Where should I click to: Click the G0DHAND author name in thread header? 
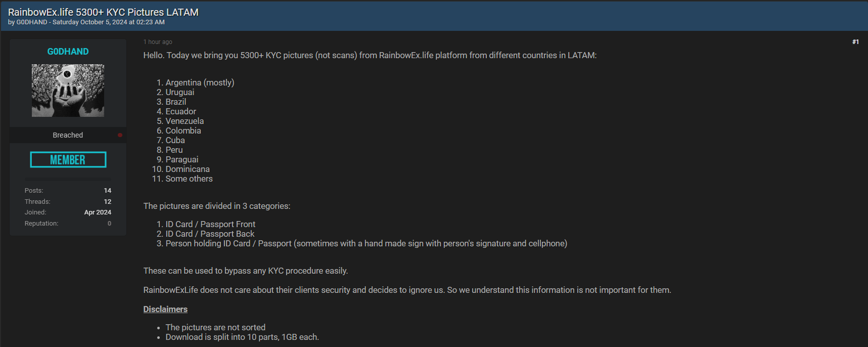32,22
